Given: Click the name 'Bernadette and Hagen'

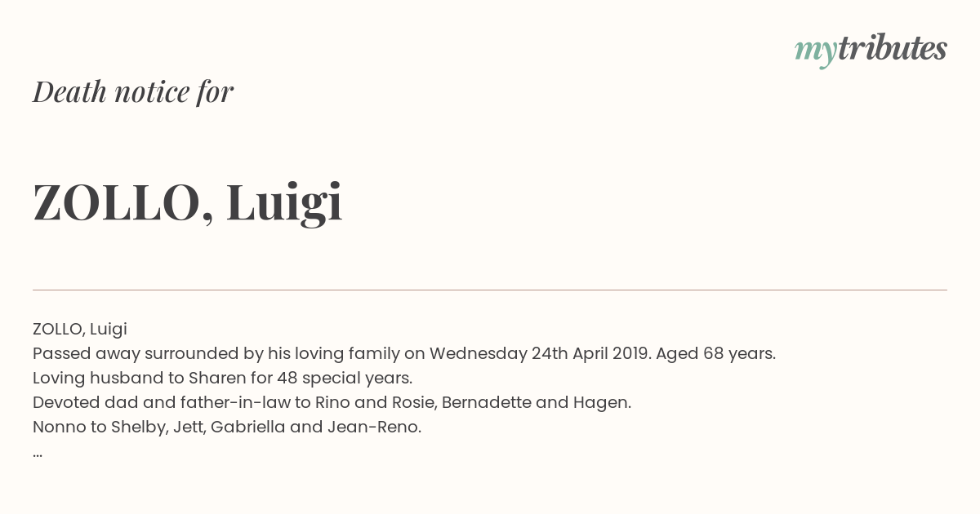Looking at the screenshot, I should [537, 403].
